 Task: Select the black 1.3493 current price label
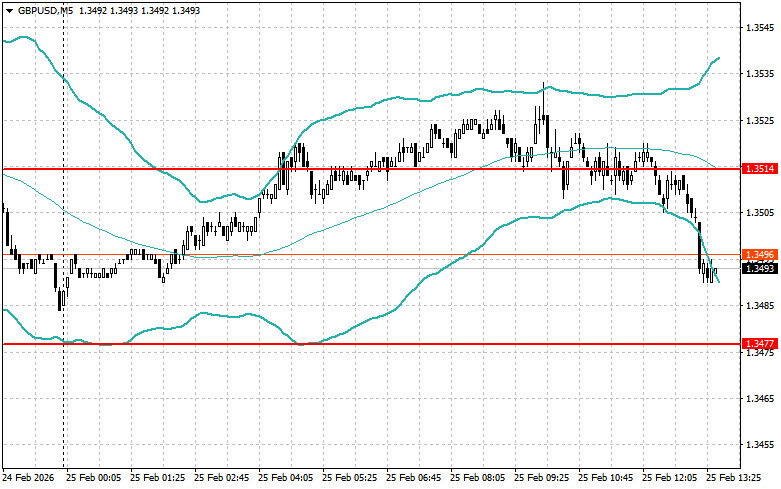pyautogui.click(x=760, y=269)
